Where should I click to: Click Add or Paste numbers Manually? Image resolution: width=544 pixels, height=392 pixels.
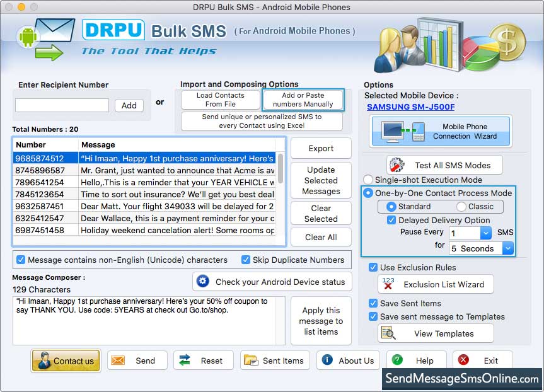pyautogui.click(x=303, y=100)
